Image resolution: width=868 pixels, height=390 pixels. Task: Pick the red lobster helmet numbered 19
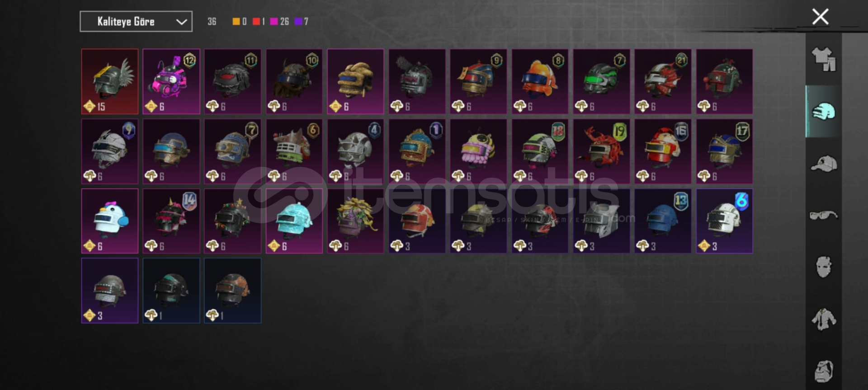point(601,151)
